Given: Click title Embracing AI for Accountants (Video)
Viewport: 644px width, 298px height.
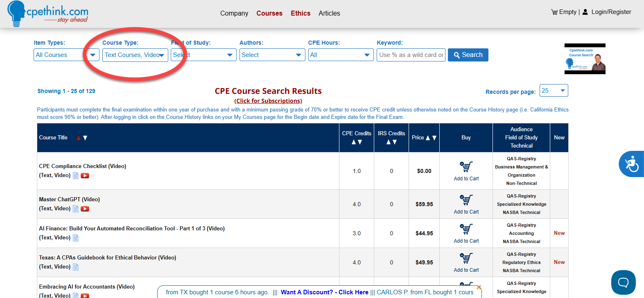Looking at the screenshot, I should pos(87,287).
